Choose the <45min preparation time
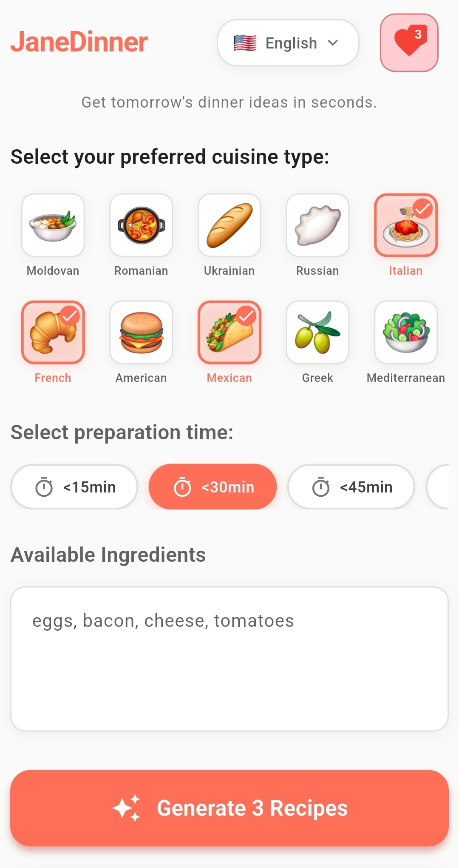The width and height of the screenshot is (459, 868). tap(351, 487)
